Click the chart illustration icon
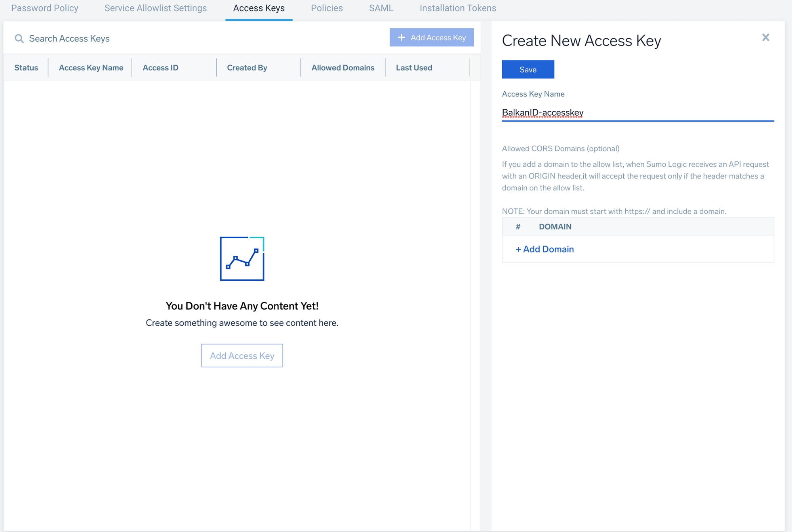The image size is (792, 532). (x=242, y=259)
